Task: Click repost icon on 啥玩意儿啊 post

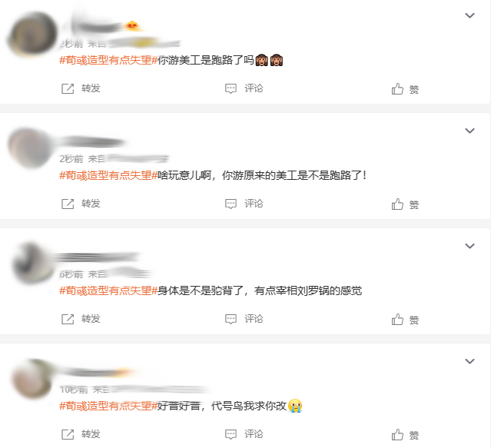Action: pos(68,204)
